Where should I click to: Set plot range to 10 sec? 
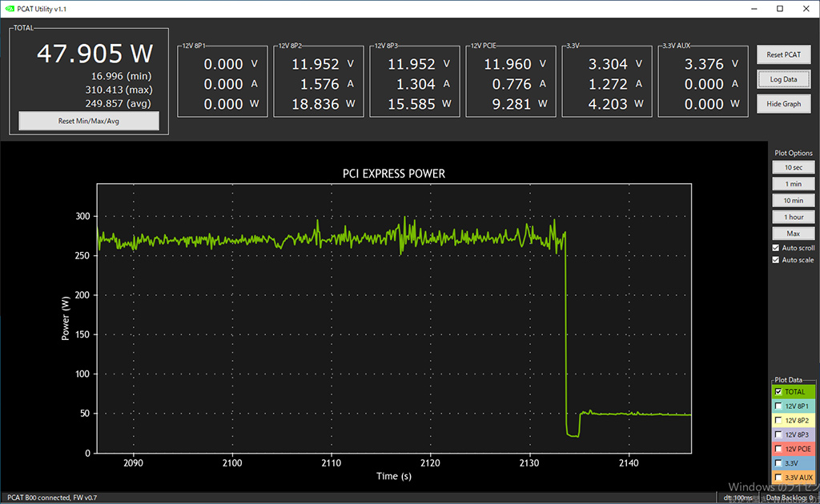[793, 168]
